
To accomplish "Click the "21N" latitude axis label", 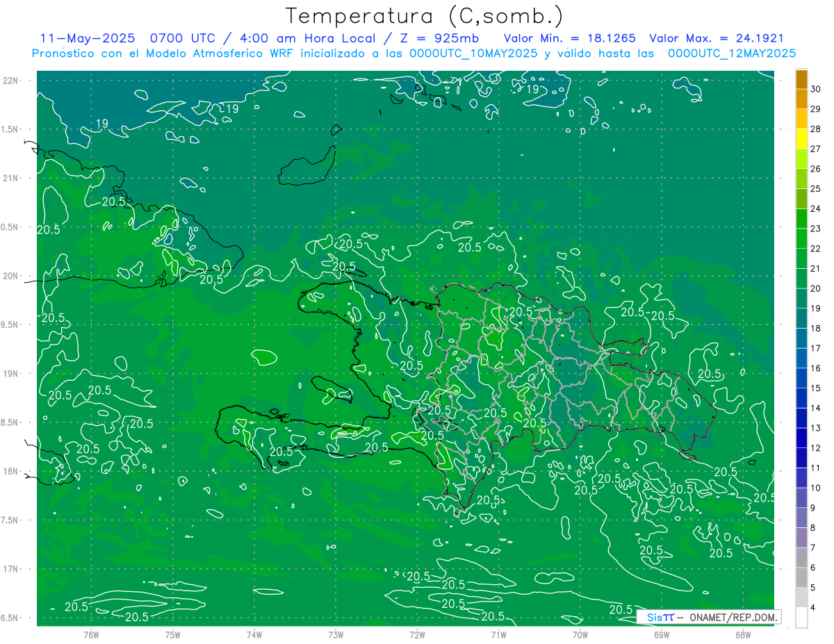I will pyautogui.click(x=12, y=179).
